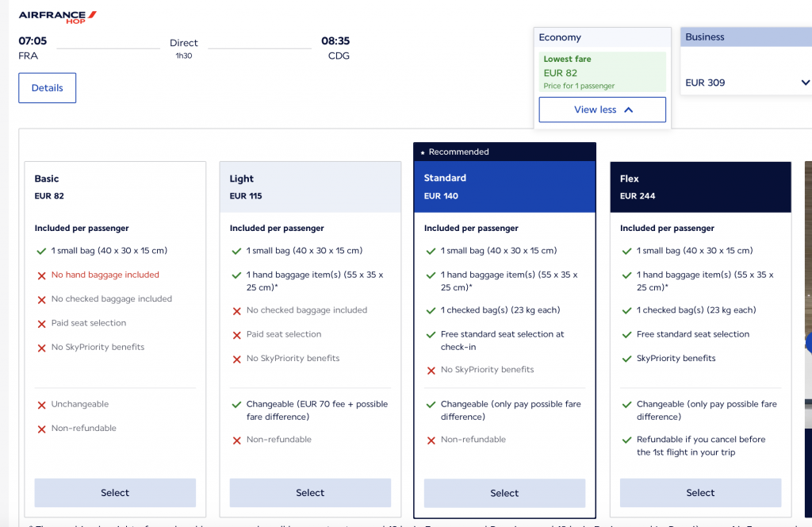Click the CDG airport code
812x527 pixels.
(x=339, y=56)
